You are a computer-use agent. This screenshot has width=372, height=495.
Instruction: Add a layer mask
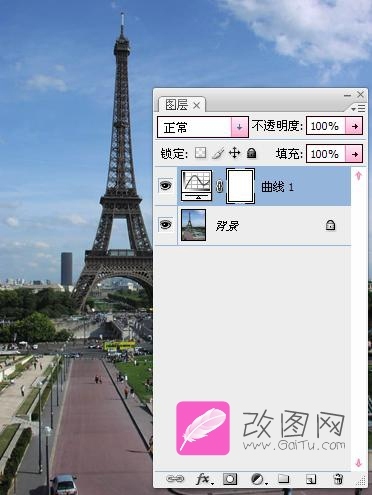230,479
